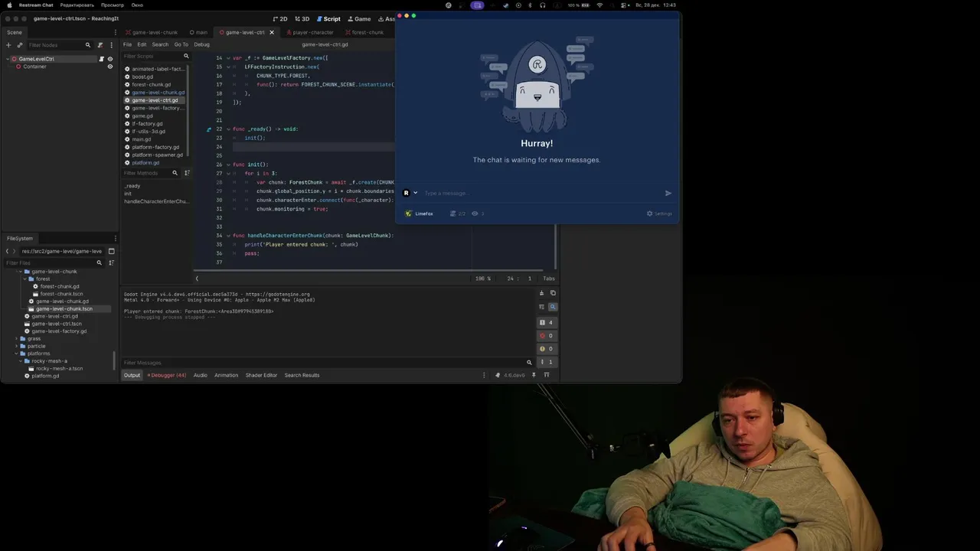Toggle visibility of Container node

(109, 67)
